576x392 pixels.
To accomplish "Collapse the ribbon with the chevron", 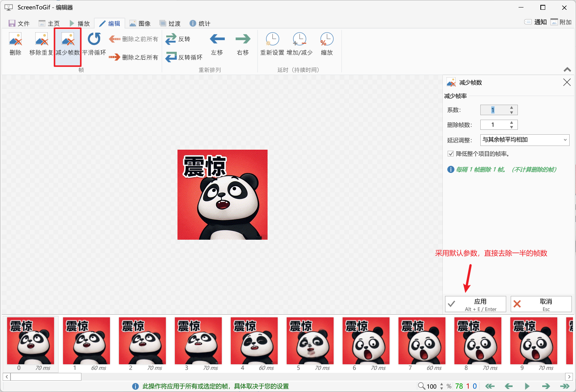I will pyautogui.click(x=567, y=69).
